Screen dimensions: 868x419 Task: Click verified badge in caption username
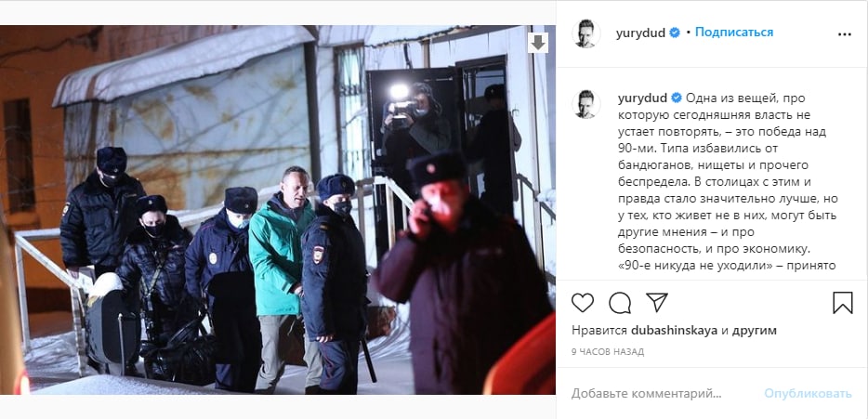(676, 98)
